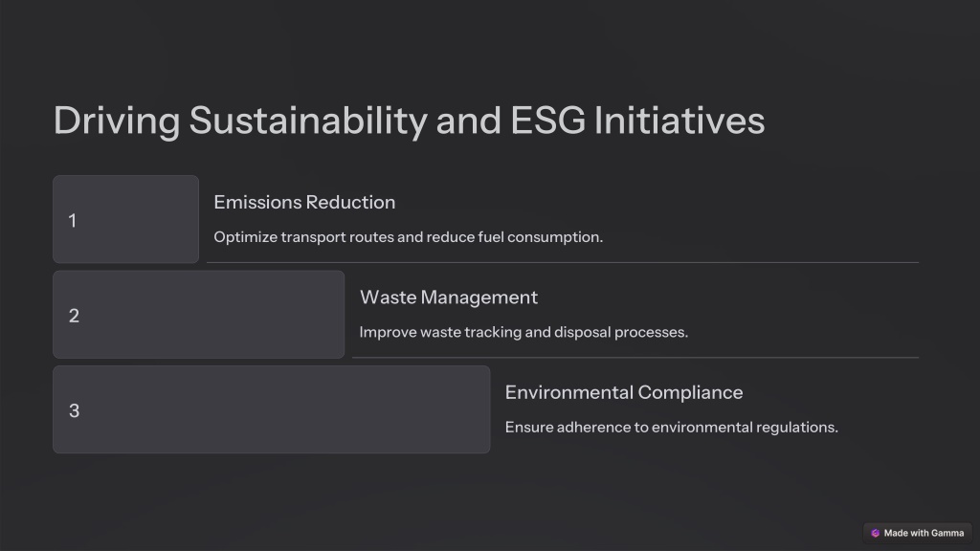Click the numbered box labeled 1
The image size is (980, 551).
pos(125,219)
